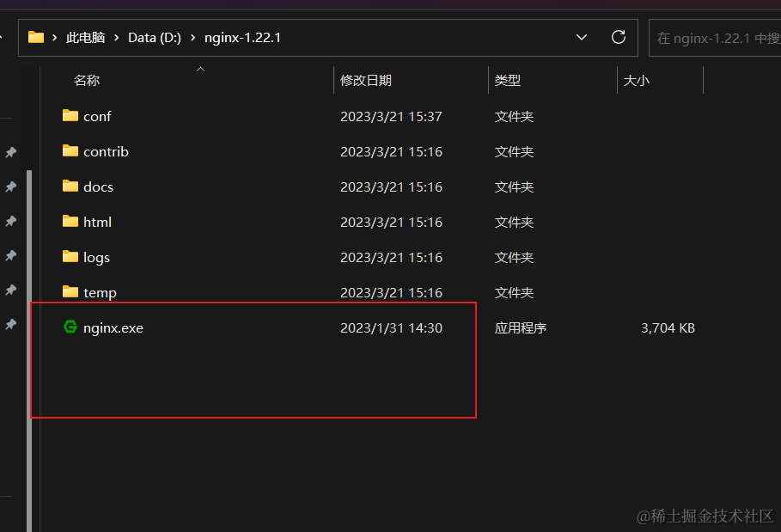Click the navigation pane vertical scrollbar
The height and width of the screenshot is (532, 781).
pos(29,351)
